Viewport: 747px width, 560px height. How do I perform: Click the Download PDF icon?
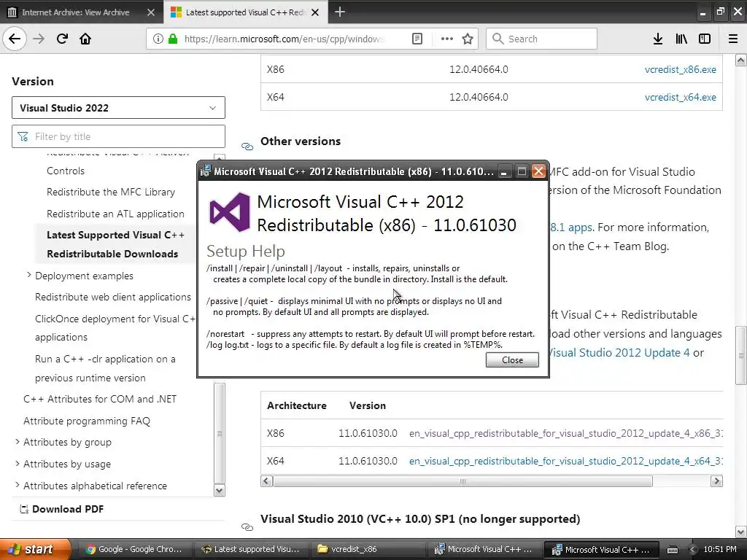point(24,509)
